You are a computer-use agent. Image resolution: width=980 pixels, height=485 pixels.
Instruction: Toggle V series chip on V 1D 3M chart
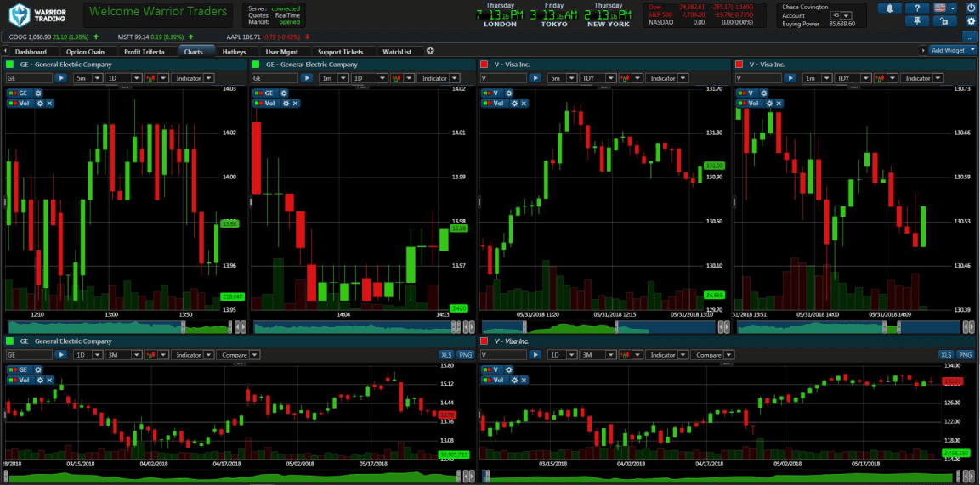tap(492, 369)
